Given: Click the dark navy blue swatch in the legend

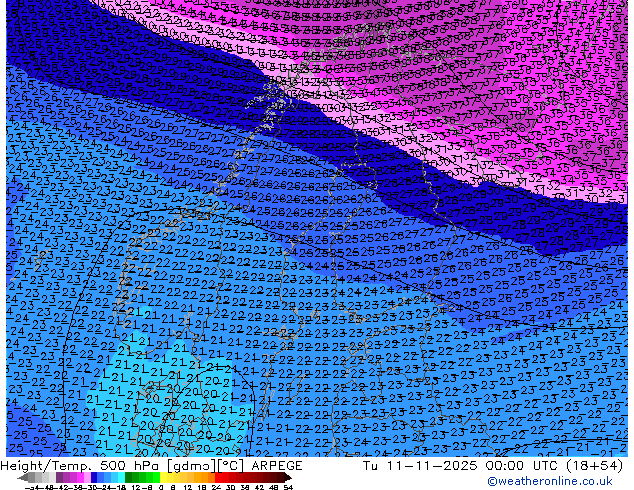Looking at the screenshot, I should (94, 478).
